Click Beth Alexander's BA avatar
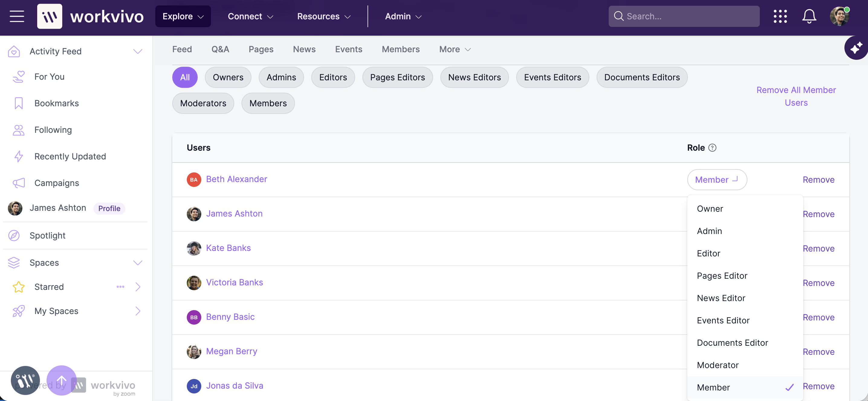 pyautogui.click(x=194, y=179)
